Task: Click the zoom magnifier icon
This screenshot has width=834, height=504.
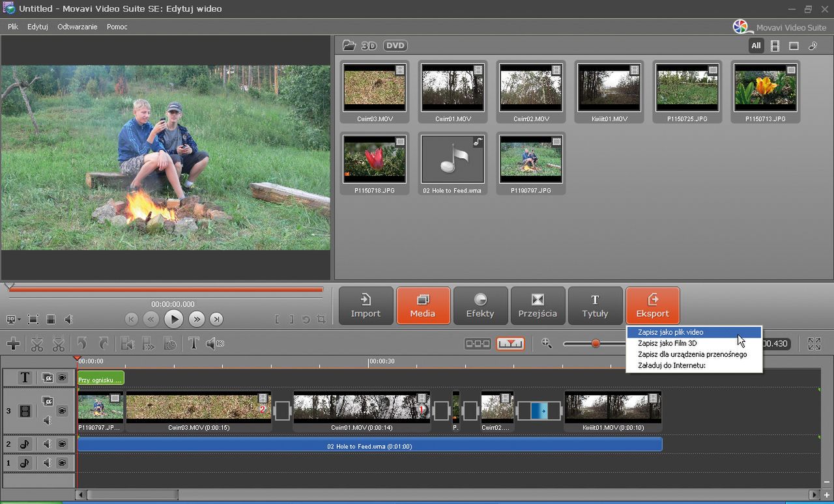Action: coord(547,343)
